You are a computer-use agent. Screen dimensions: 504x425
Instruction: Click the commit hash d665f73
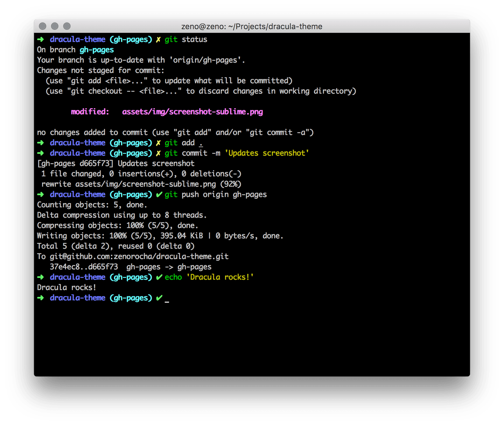click(x=96, y=163)
